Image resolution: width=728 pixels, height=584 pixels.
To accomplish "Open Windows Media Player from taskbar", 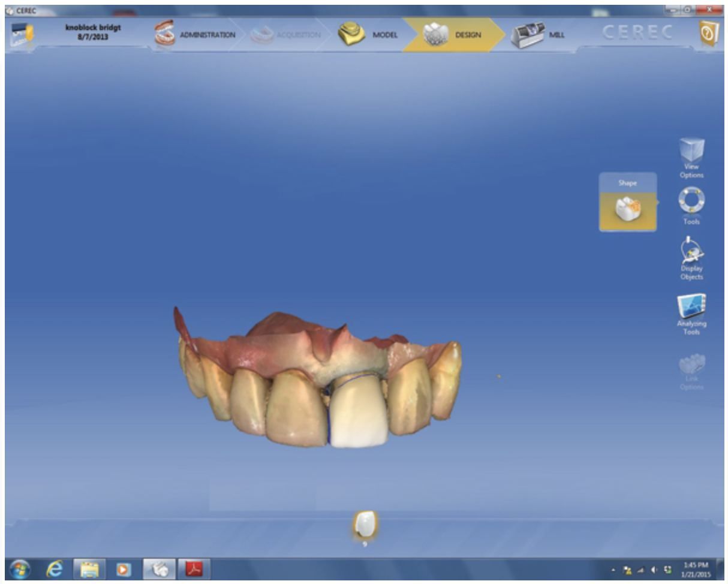I will [x=124, y=568].
